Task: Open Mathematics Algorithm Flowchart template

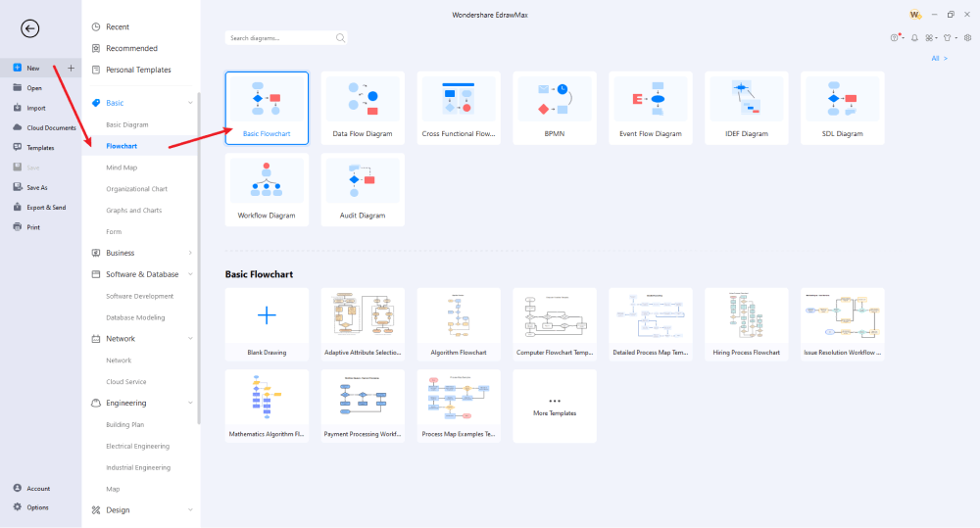Action: (x=267, y=407)
